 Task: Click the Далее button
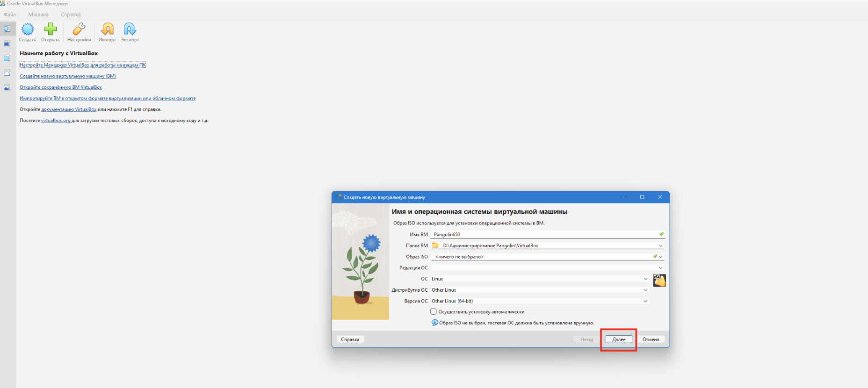click(x=619, y=339)
